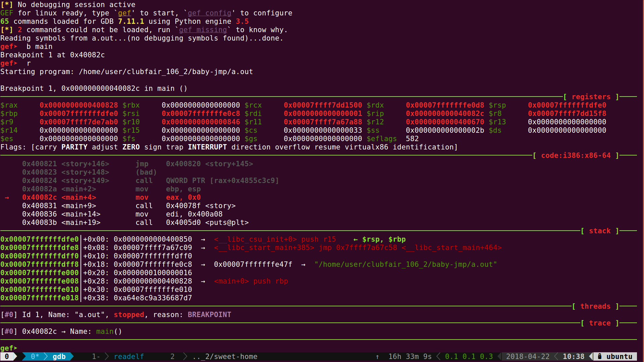This screenshot has height=362, width=644.
Task: Switch to the gdb tmux window tab
Action: coord(59,356)
